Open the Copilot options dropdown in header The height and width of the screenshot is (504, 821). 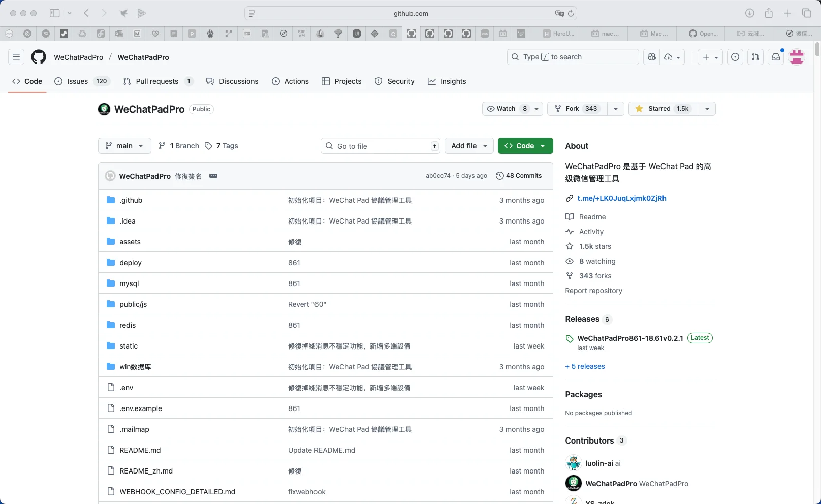(x=672, y=57)
